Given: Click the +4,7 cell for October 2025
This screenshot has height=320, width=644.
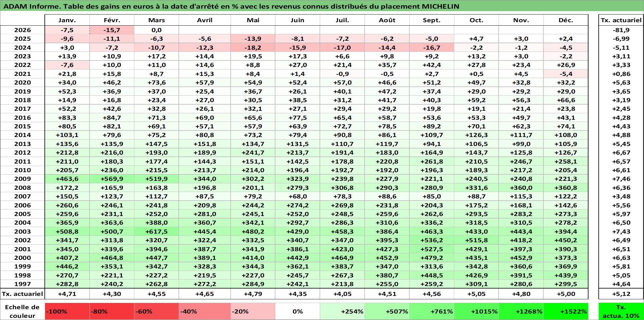Looking at the screenshot, I should point(476,39).
